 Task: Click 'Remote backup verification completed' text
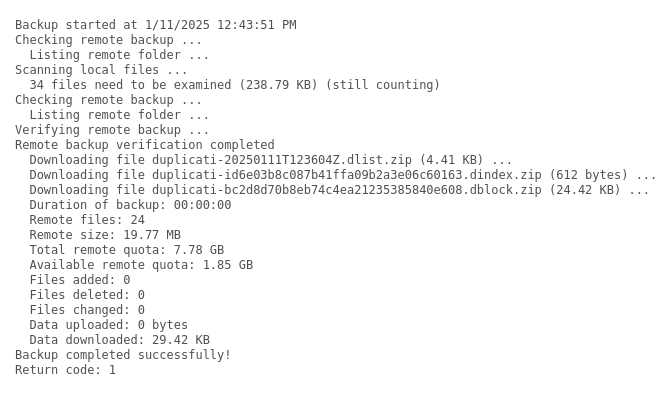click(x=145, y=145)
